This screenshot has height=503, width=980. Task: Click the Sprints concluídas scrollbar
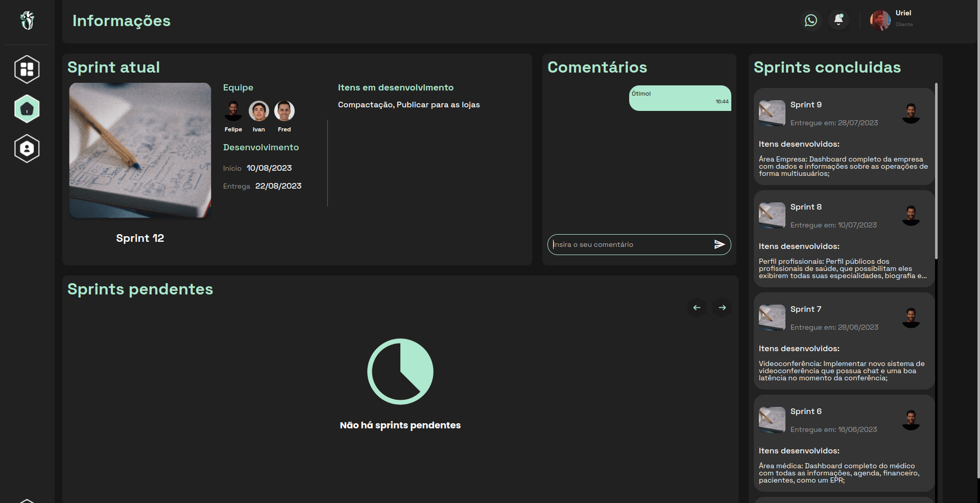point(936,171)
